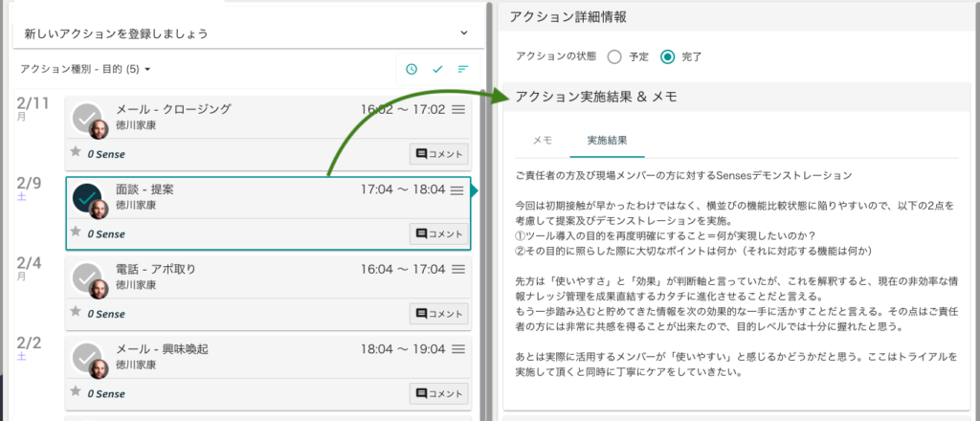The height and width of the screenshot is (421, 980).
Task: Click time range 16:02 ～ 17:02
Action: (403, 110)
